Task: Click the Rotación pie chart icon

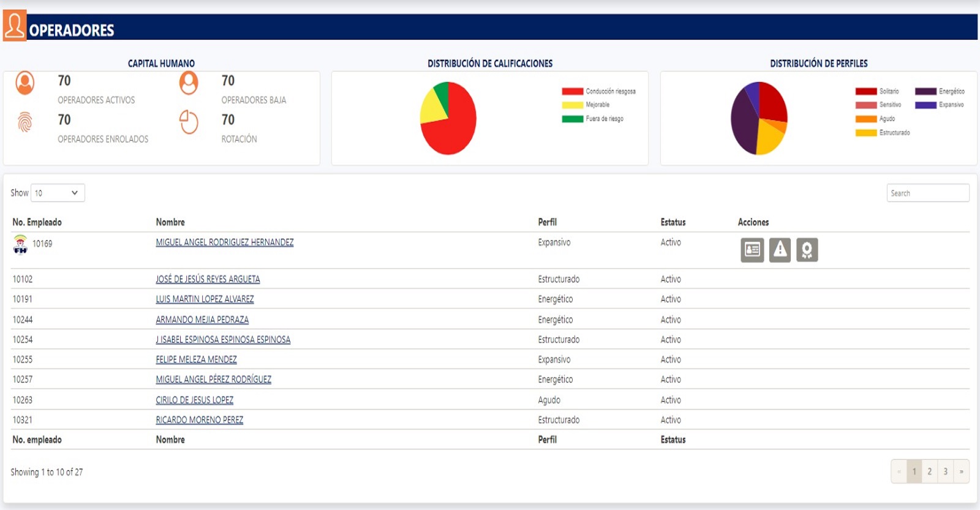Action: pyautogui.click(x=189, y=122)
